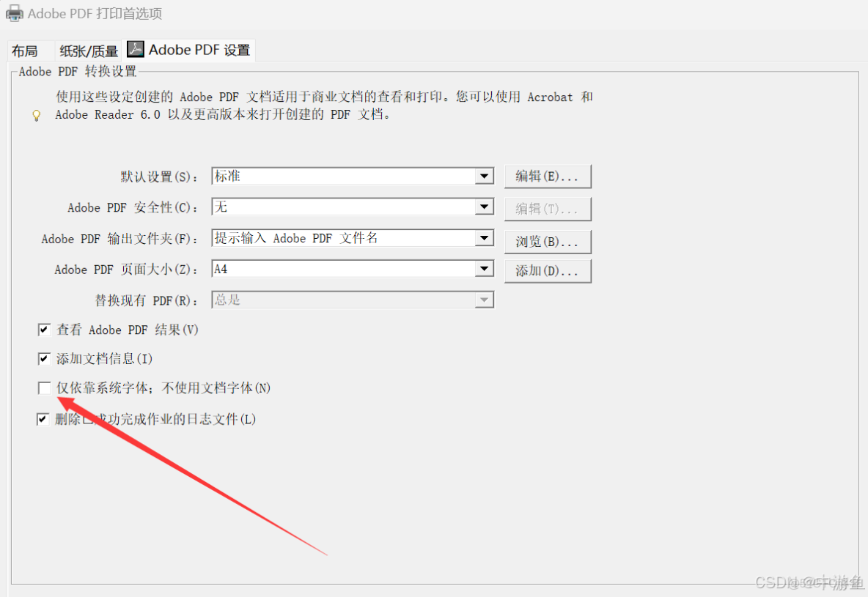
Task: Expand the Adobe PDF 输出文件夹 dropdown
Action: tap(484, 238)
